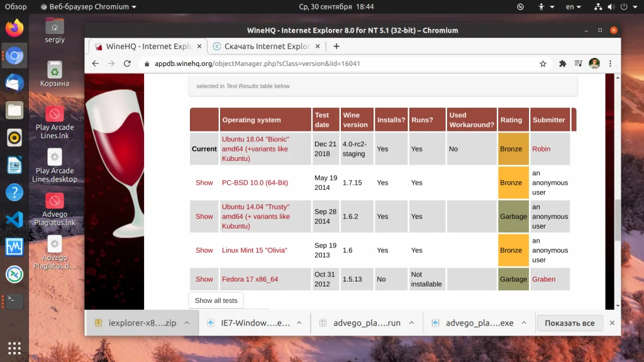The height and width of the screenshot is (362, 644).
Task: View site security padlock info
Action: coord(147,63)
